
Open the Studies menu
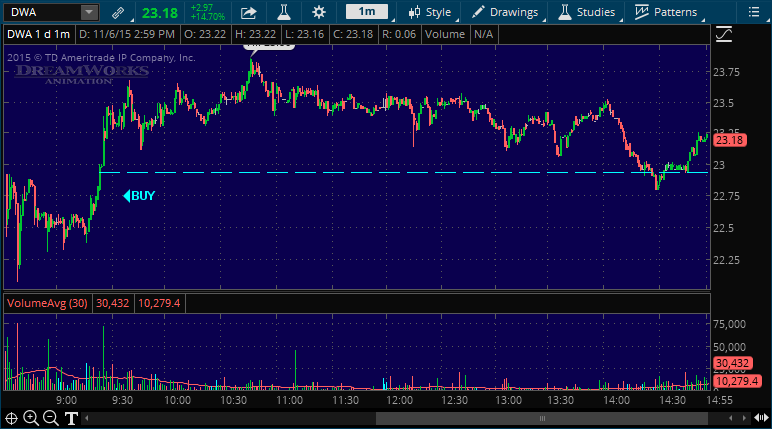tap(586, 12)
